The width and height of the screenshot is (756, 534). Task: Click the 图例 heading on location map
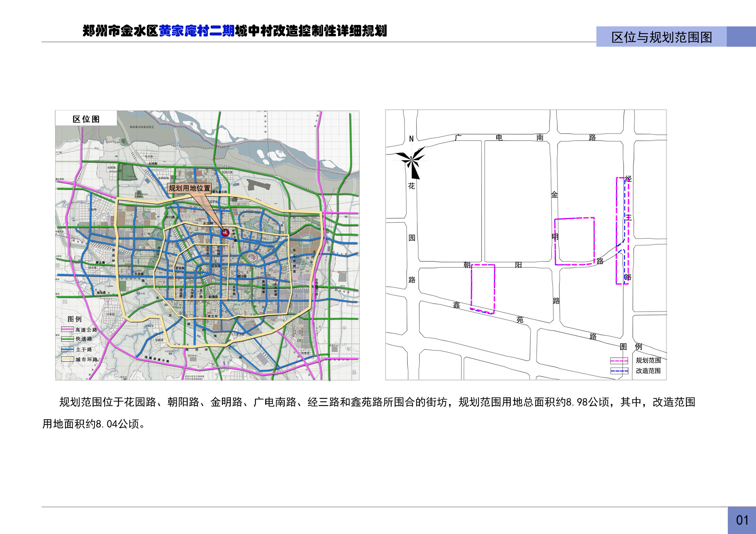point(74,319)
